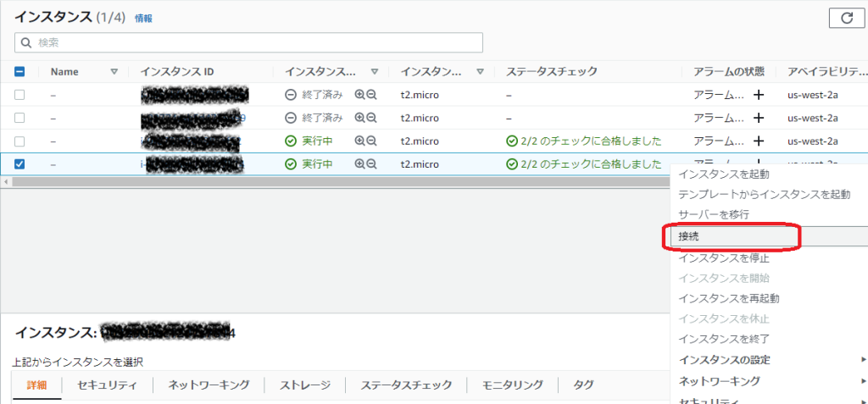
Task: Click zoom-in icon in first terminated row
Action: click(359, 96)
